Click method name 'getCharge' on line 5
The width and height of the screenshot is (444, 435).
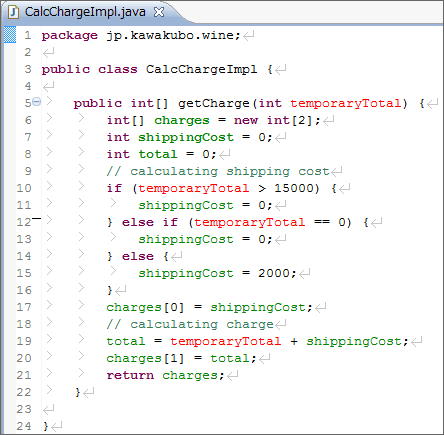[214, 103]
